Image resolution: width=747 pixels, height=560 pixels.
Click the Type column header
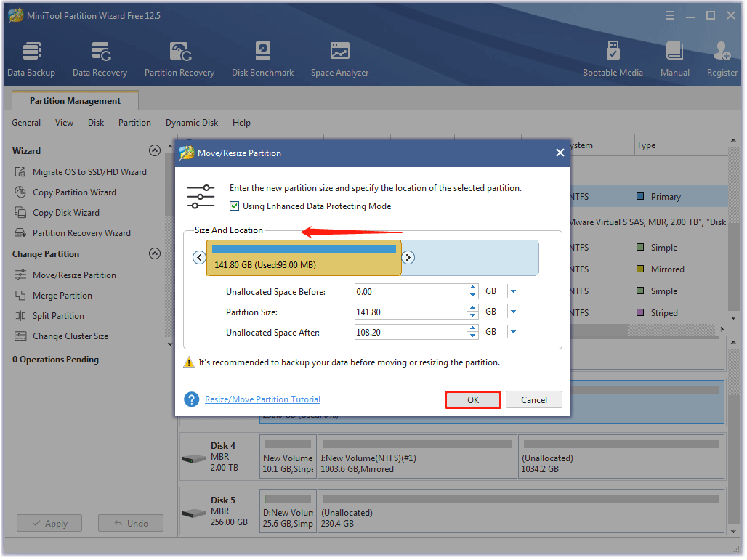click(x=682, y=145)
